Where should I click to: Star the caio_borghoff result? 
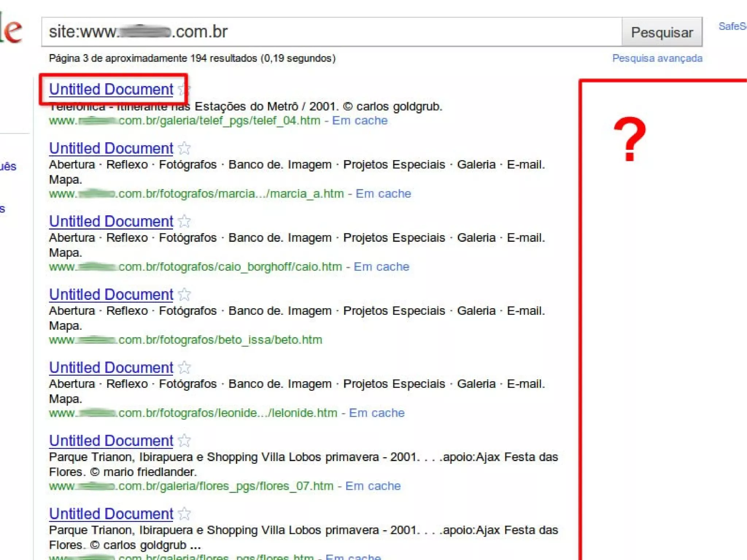pyautogui.click(x=184, y=221)
